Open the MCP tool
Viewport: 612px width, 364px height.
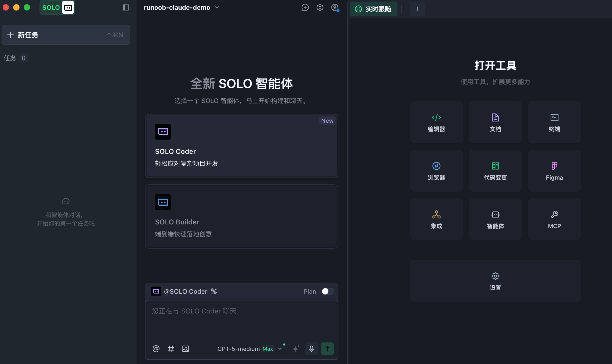point(554,219)
